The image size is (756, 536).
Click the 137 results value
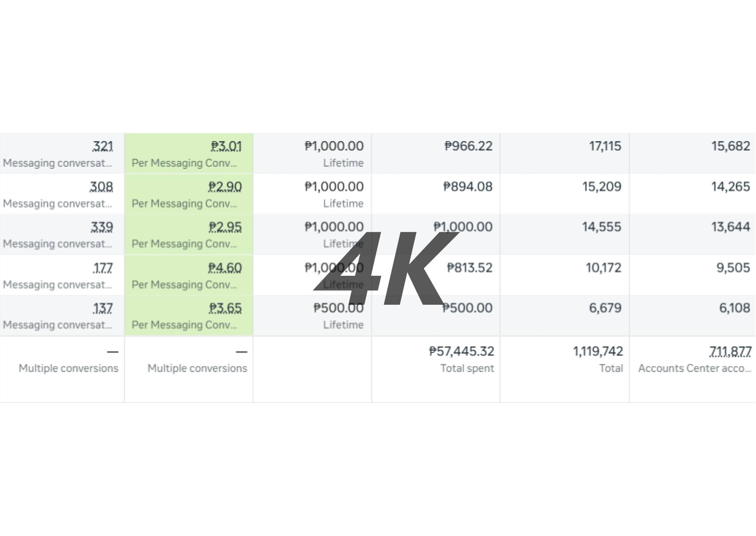103,308
